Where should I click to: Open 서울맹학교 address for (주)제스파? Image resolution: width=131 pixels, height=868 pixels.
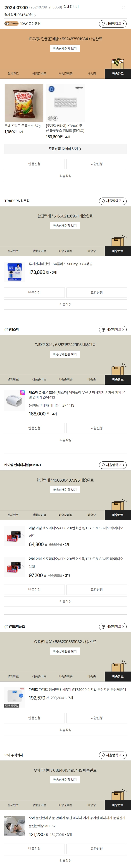click(x=113, y=330)
